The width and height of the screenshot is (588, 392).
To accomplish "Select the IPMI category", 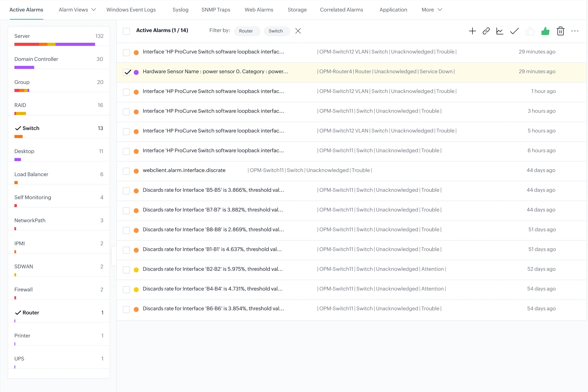I will 59,243.
